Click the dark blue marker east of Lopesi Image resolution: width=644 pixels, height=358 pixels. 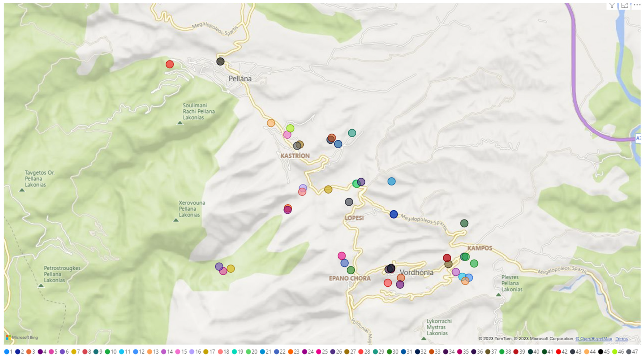click(394, 214)
